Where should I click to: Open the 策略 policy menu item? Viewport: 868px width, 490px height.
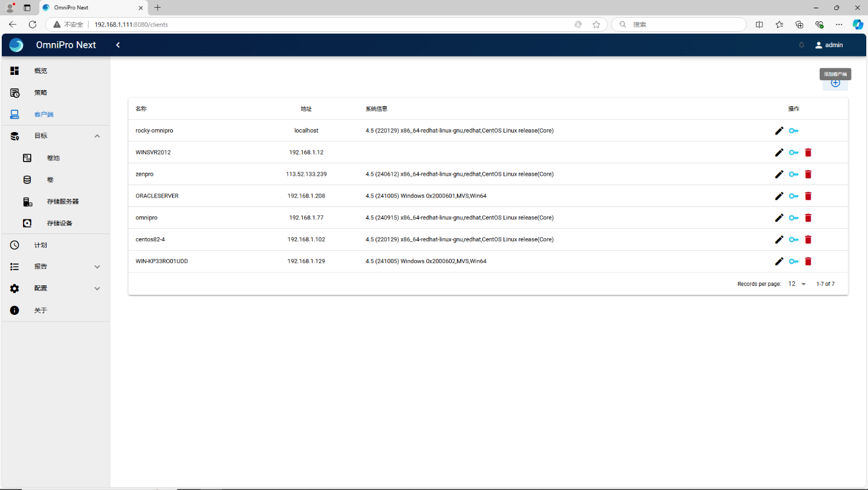tap(40, 93)
